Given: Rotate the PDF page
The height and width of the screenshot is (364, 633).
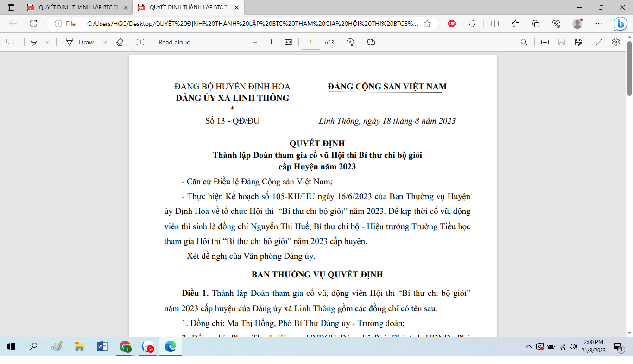Looking at the screenshot, I should (x=350, y=42).
